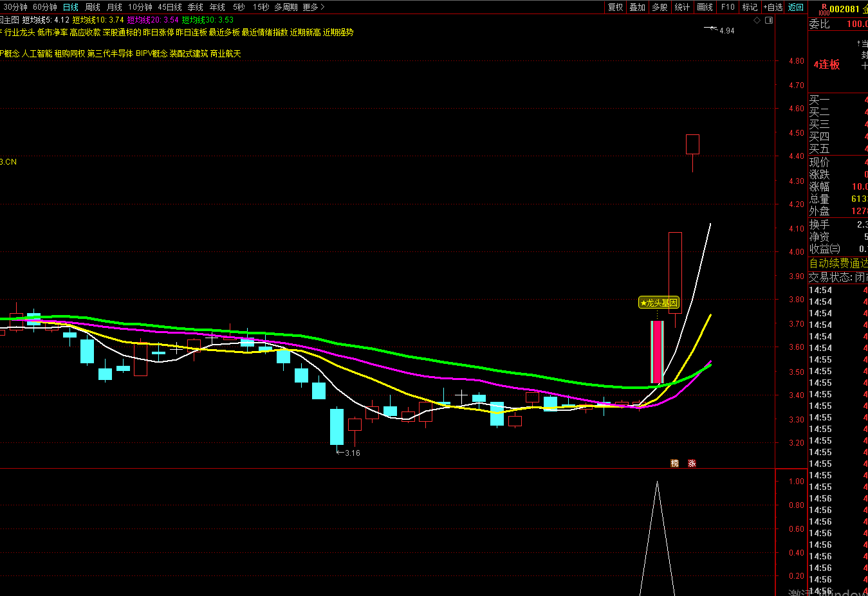This screenshot has width=868, height=596.
Task: Click the 行业龙头 tag
Action: point(19,32)
